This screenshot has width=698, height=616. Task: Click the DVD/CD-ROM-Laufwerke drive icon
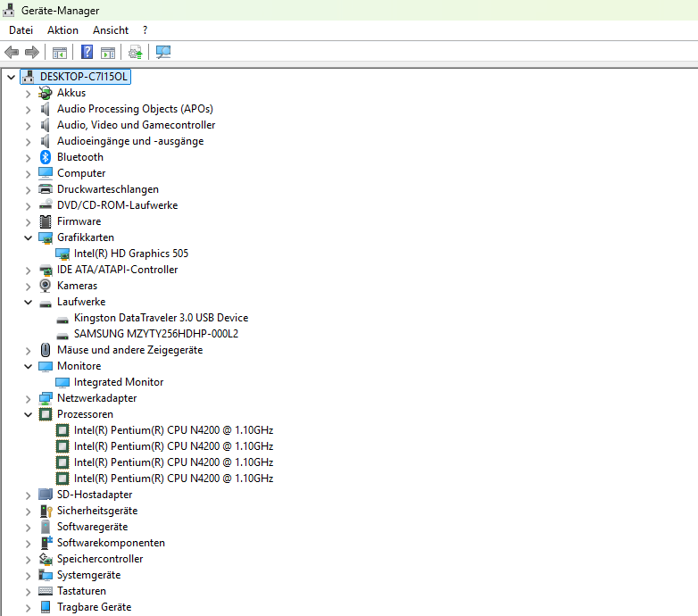(x=46, y=204)
